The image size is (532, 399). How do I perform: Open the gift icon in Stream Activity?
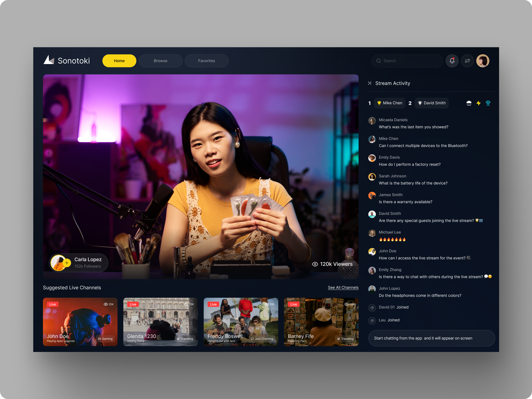(x=469, y=103)
